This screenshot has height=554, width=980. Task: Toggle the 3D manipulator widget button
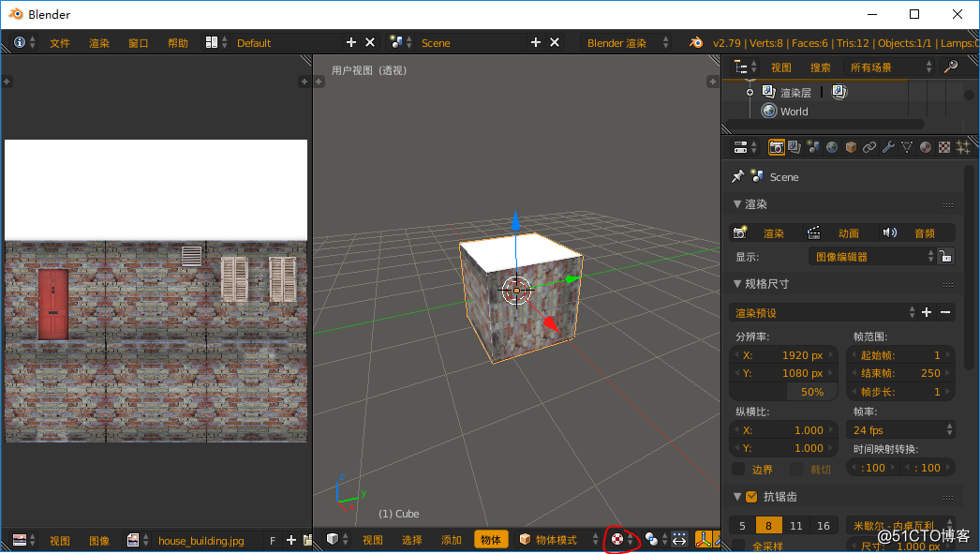pos(705,540)
